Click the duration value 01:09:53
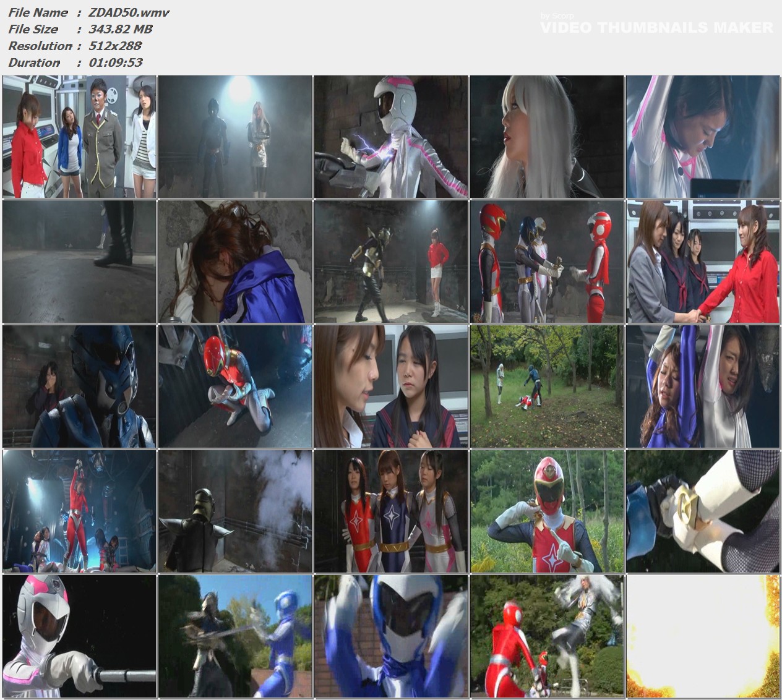The height and width of the screenshot is (700, 782). tap(116, 62)
